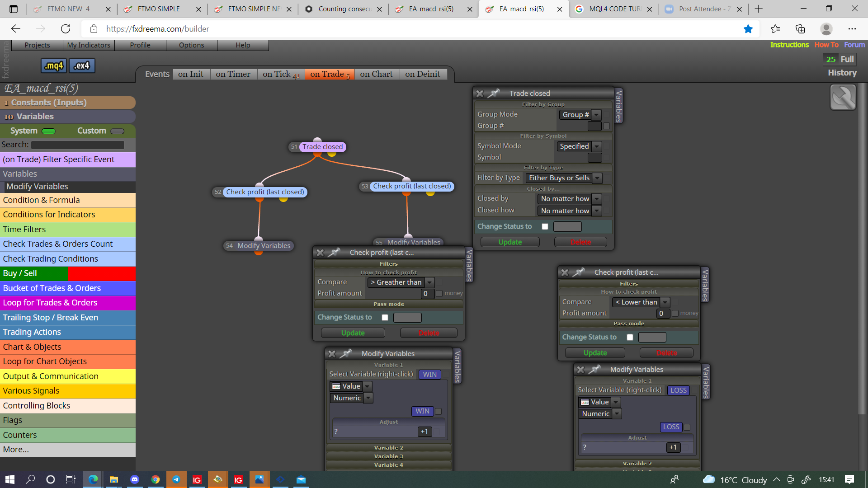Image resolution: width=868 pixels, height=488 pixels.
Task: Close the Trade closed properties panel
Action: 480,94
